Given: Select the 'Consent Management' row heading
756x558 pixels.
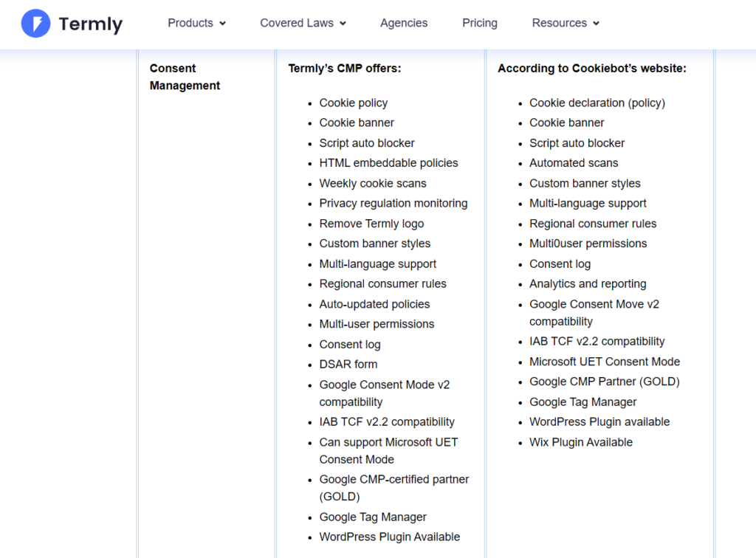Looking at the screenshot, I should [x=185, y=77].
